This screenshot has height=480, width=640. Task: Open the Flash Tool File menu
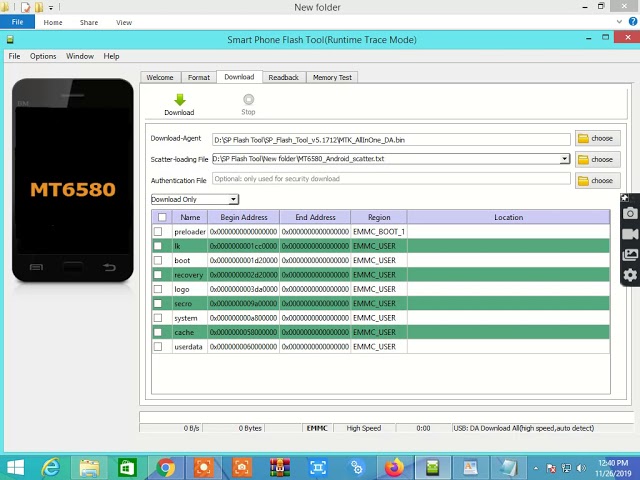14,56
